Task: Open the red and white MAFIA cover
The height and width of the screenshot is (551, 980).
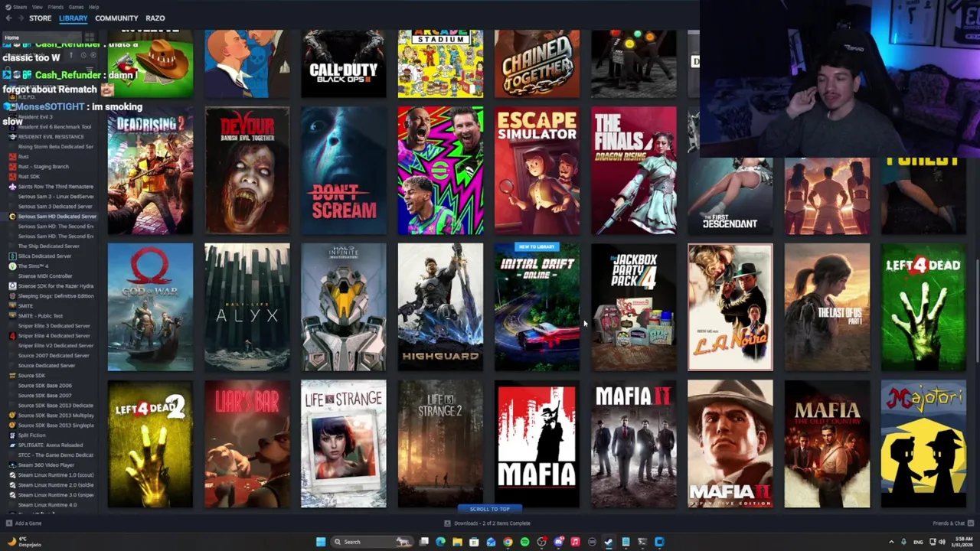Action: point(537,444)
